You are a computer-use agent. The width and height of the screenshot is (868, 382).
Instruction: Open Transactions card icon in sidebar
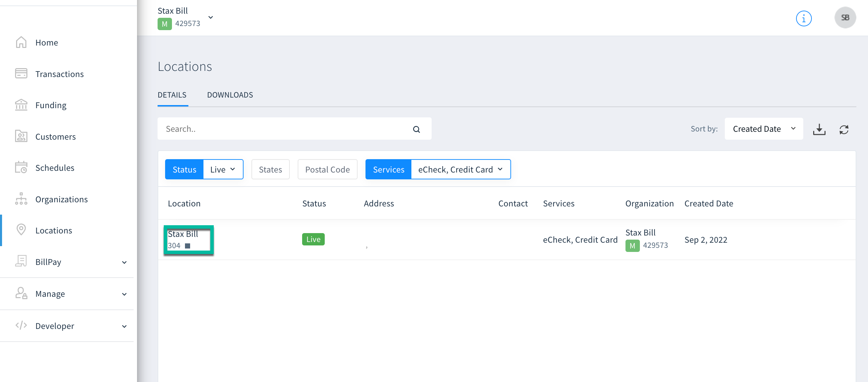click(x=21, y=74)
